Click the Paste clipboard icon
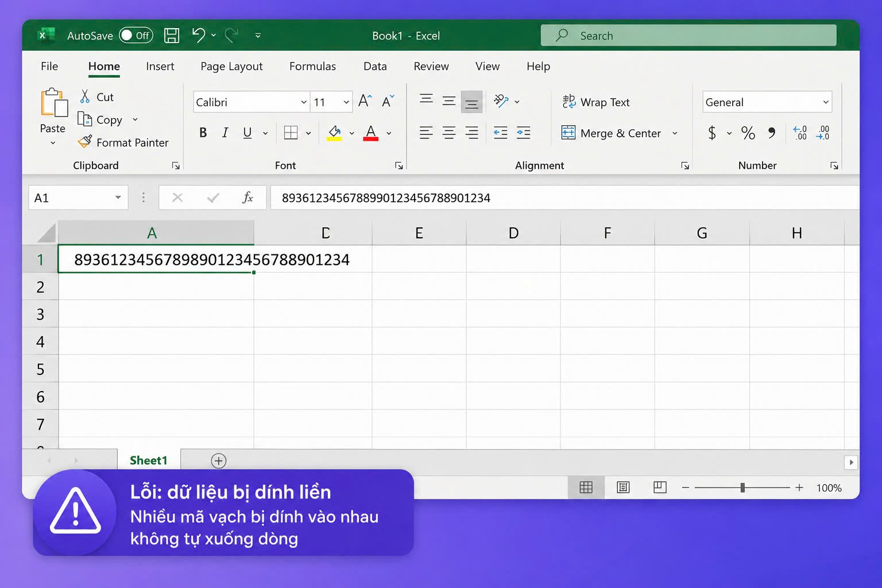This screenshot has height=588, width=882. (x=54, y=103)
